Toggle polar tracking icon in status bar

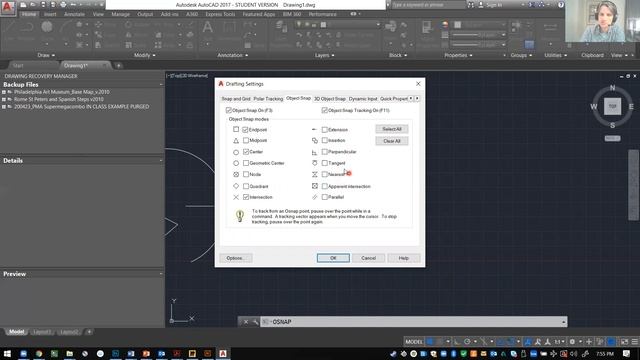(x=467, y=341)
